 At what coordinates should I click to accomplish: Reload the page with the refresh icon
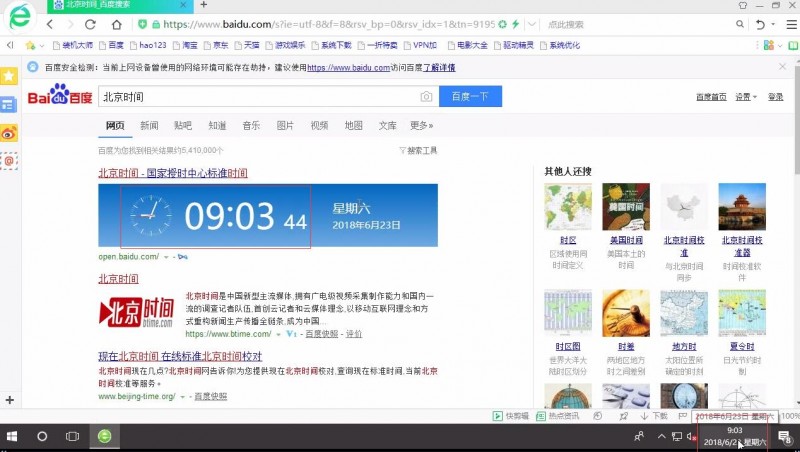click(x=91, y=24)
